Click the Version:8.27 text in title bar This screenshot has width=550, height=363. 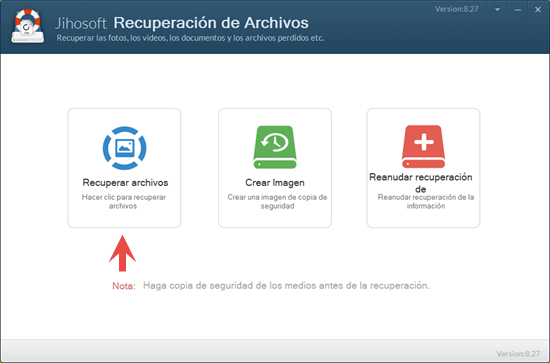click(456, 9)
